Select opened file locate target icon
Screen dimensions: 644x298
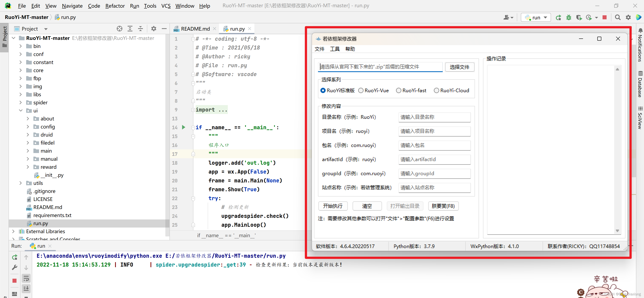pos(120,29)
